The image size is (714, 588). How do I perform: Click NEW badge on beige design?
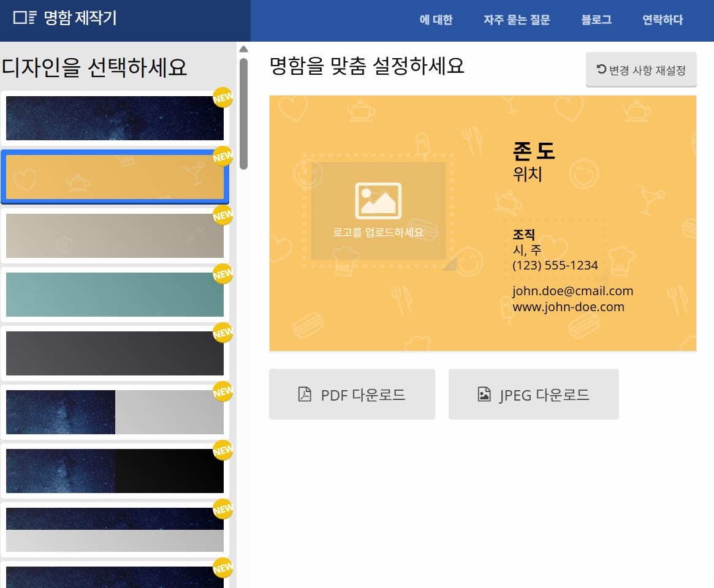222,215
